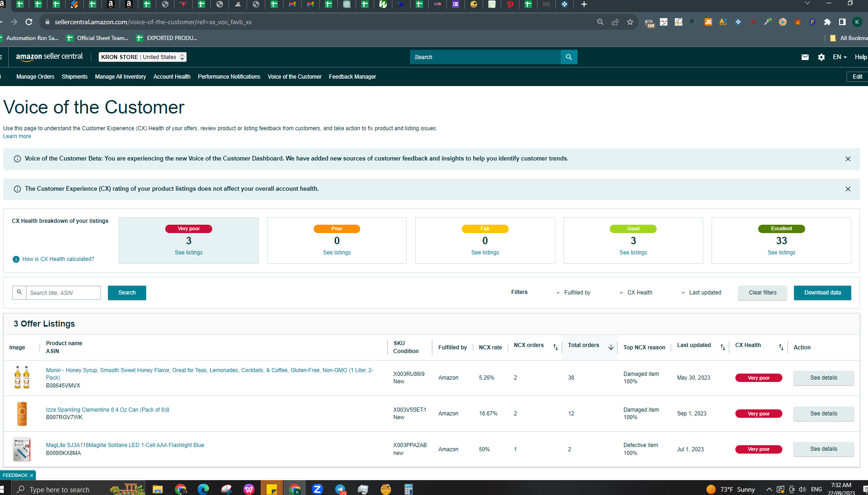The height and width of the screenshot is (495, 868).
Task: See details for Izze Sparkling Clementine
Action: pos(823,414)
